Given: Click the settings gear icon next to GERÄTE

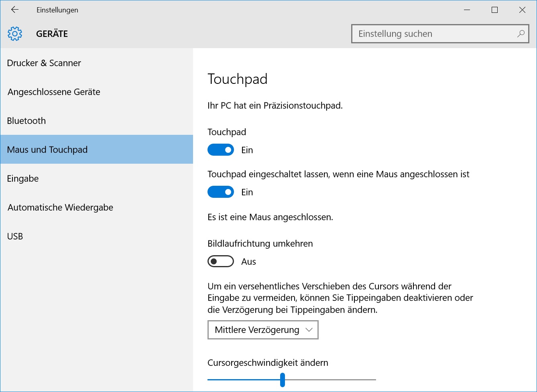Looking at the screenshot, I should pos(15,34).
